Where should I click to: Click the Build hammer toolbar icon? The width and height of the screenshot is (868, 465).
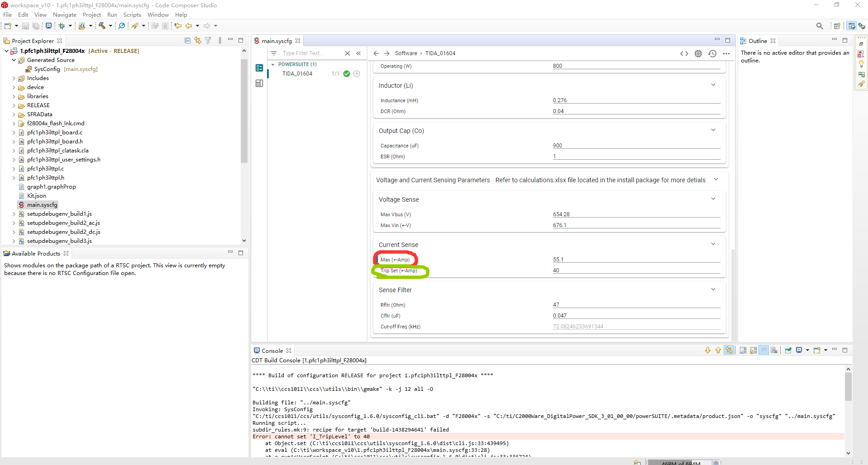click(102, 26)
